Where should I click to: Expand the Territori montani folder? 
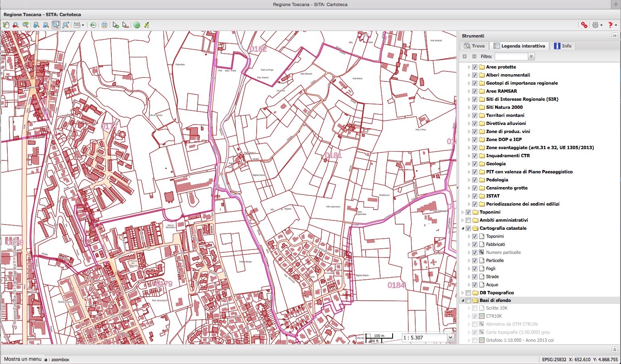point(469,115)
